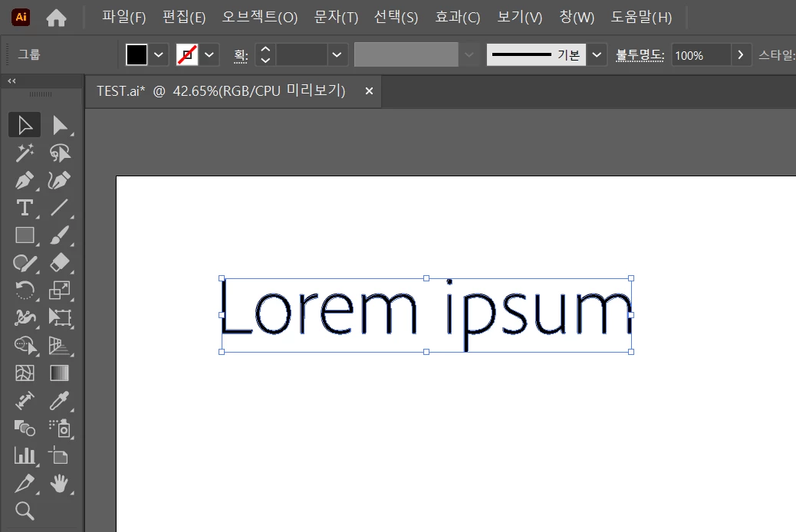Viewport: 796px width, 532px height.
Task: Select the Rotate tool
Action: pos(25,290)
